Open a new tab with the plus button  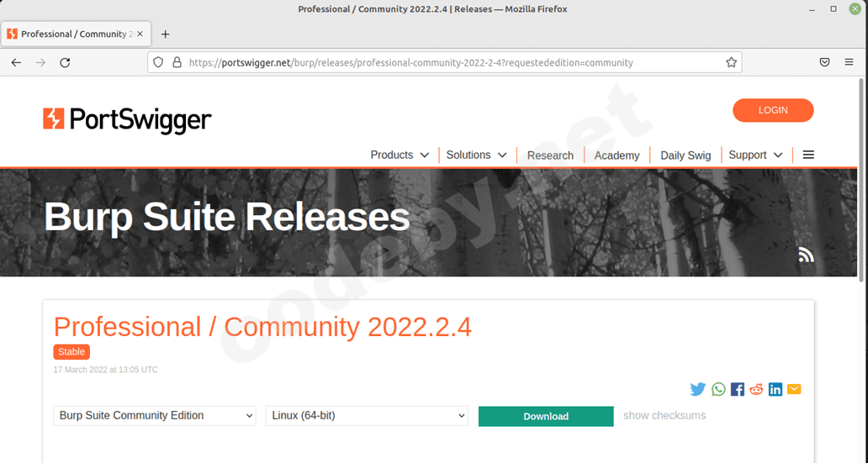pos(165,34)
